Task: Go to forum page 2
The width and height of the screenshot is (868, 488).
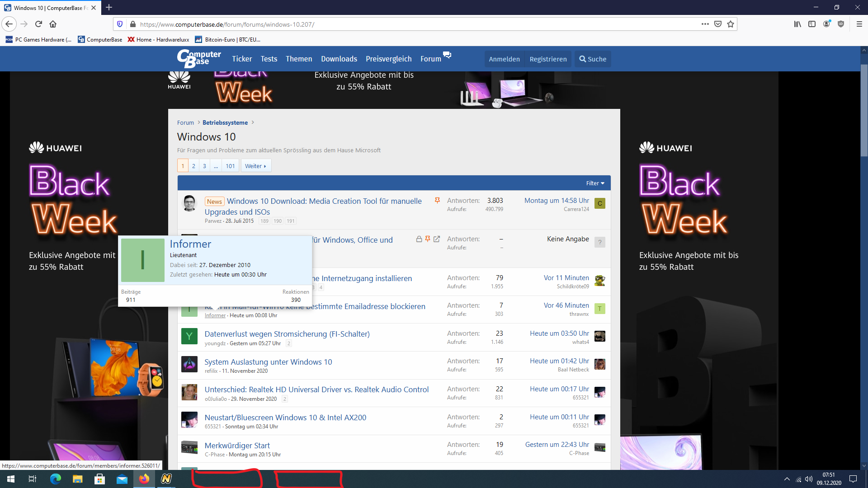Action: pos(193,166)
